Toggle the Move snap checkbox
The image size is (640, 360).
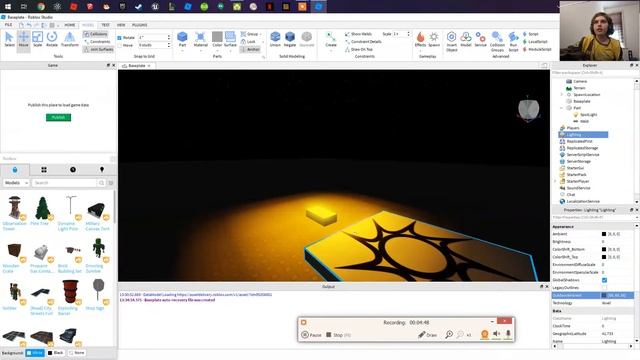tap(120, 45)
